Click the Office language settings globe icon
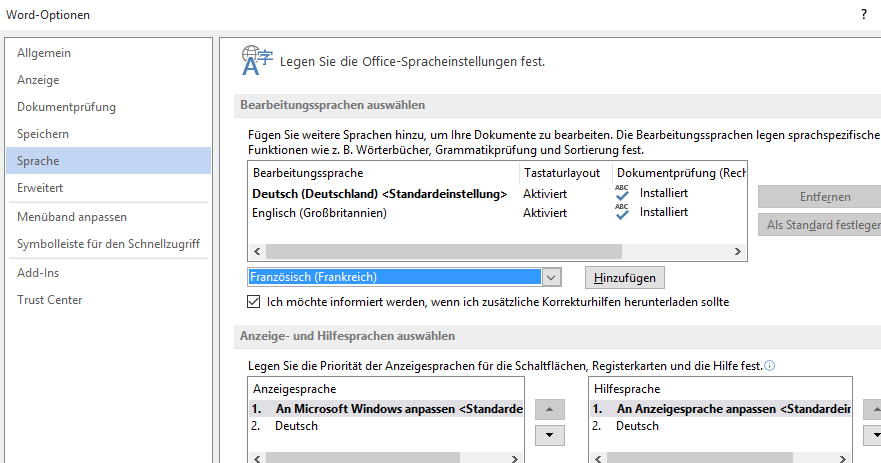Image resolution: width=881 pixels, height=463 pixels. click(257, 61)
